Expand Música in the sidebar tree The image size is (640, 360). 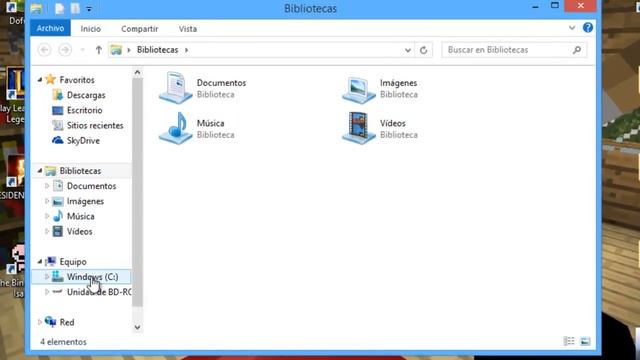click(47, 216)
